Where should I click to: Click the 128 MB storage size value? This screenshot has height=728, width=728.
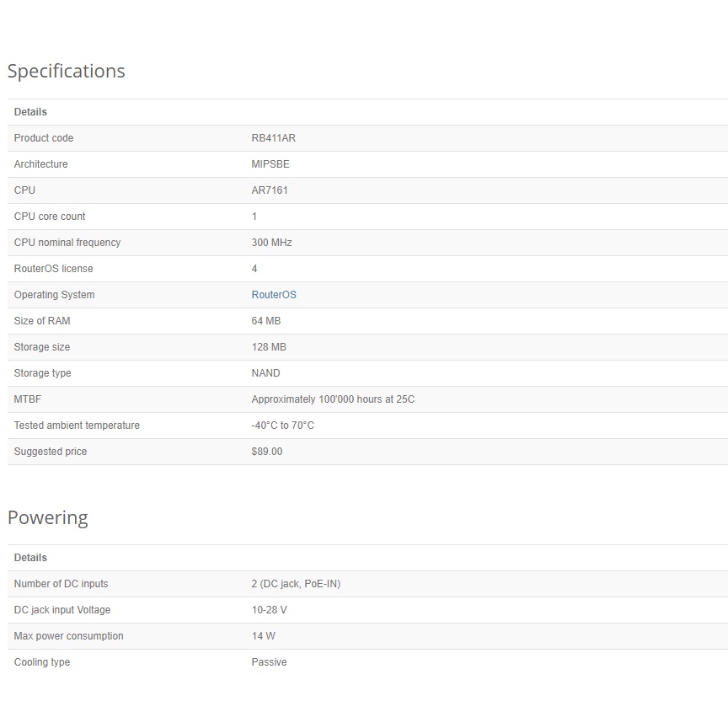[x=269, y=347]
